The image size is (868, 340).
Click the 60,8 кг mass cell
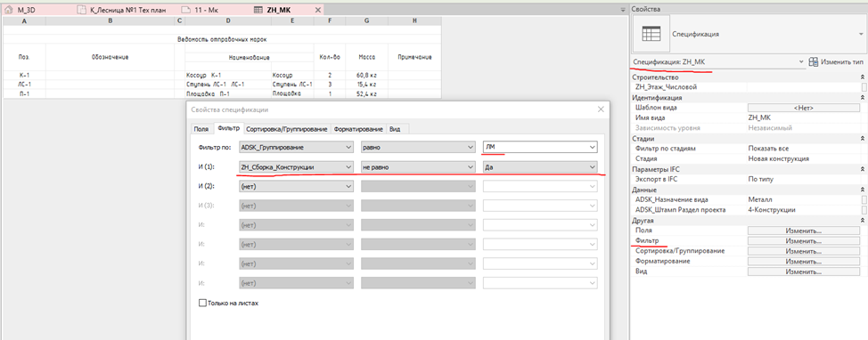coord(367,75)
